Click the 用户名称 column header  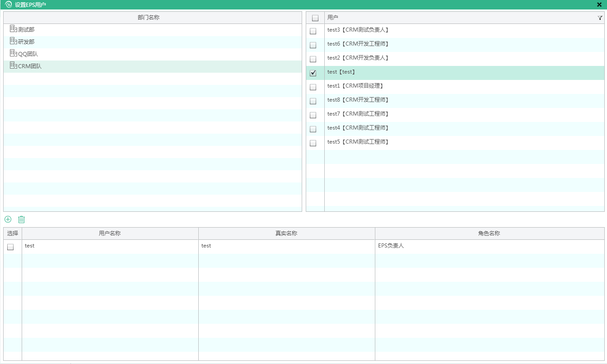pos(110,233)
